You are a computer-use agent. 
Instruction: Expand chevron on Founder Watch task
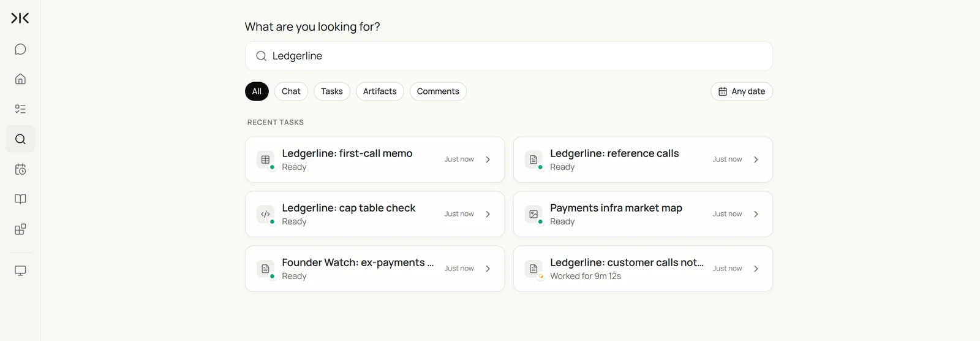coord(488,269)
